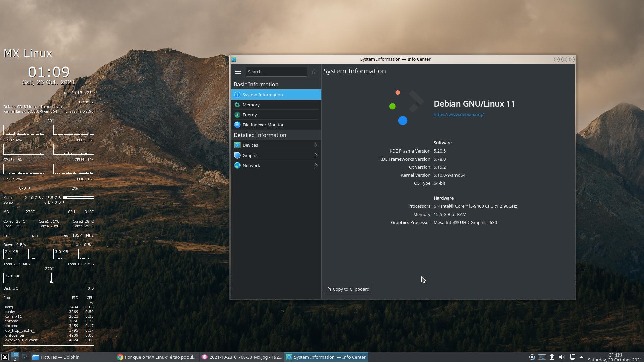644x362 pixels.
Task: Click the "5.10.0-9-amd64" kernel version value
Action: point(449,175)
